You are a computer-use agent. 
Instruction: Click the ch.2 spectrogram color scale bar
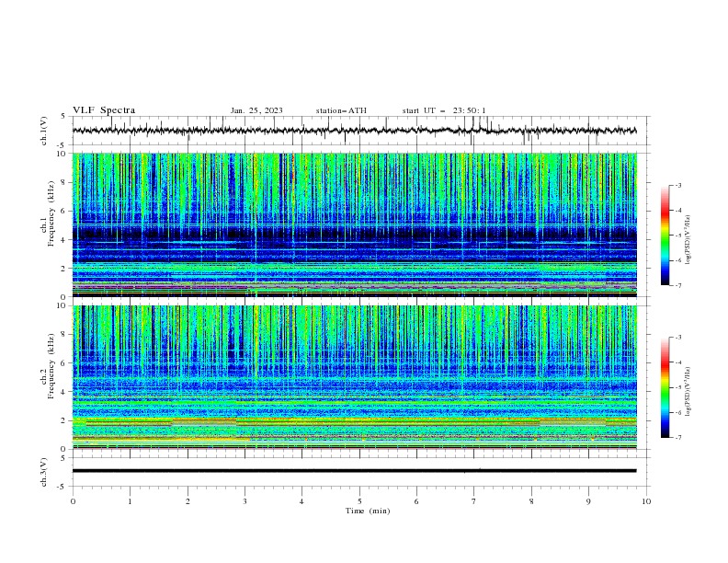(665, 387)
